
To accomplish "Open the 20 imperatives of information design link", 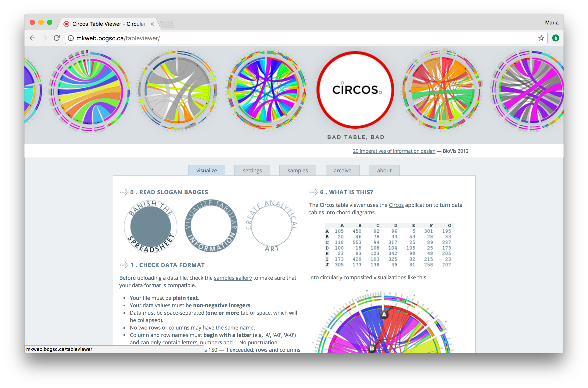I will tap(394, 151).
